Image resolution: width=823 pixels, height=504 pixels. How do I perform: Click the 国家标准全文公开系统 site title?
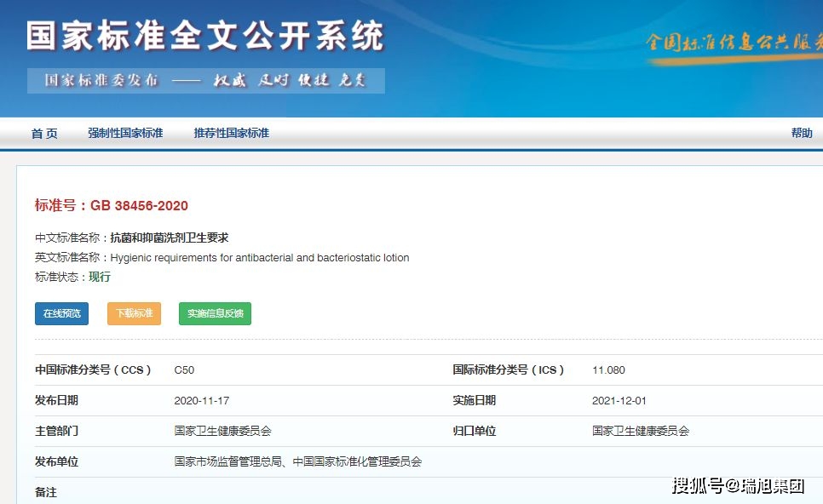click(x=205, y=36)
